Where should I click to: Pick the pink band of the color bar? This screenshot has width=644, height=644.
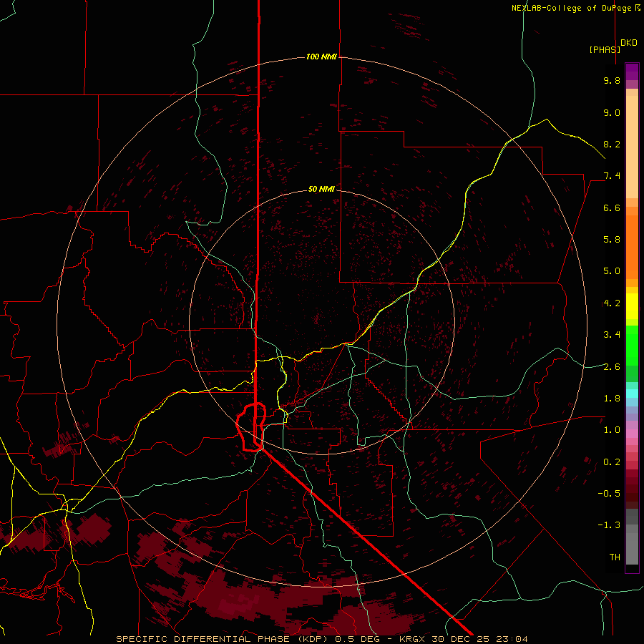click(x=632, y=434)
